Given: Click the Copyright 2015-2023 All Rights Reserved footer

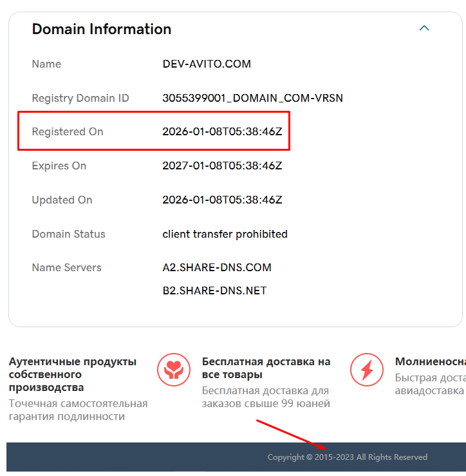Looking at the screenshot, I should 348,457.
